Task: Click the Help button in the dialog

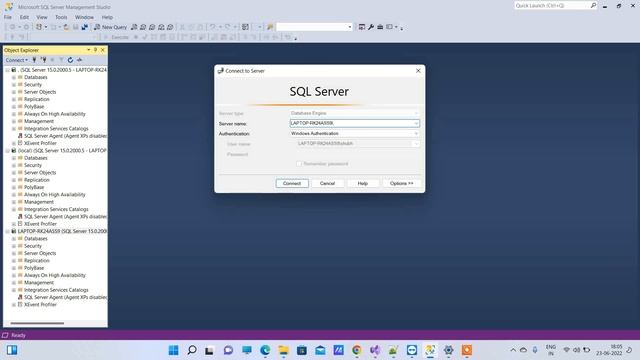Action: [x=363, y=183]
